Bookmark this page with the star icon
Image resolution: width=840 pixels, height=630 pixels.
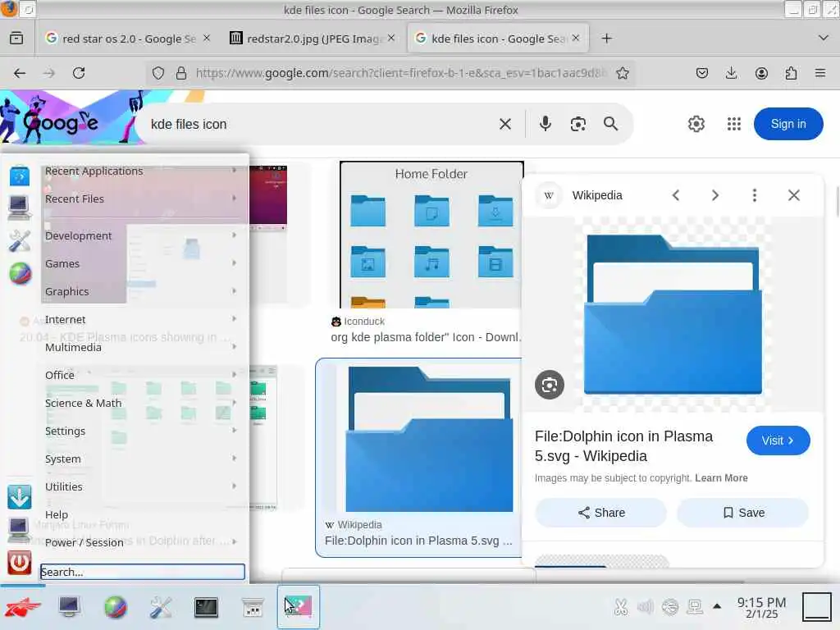point(623,73)
